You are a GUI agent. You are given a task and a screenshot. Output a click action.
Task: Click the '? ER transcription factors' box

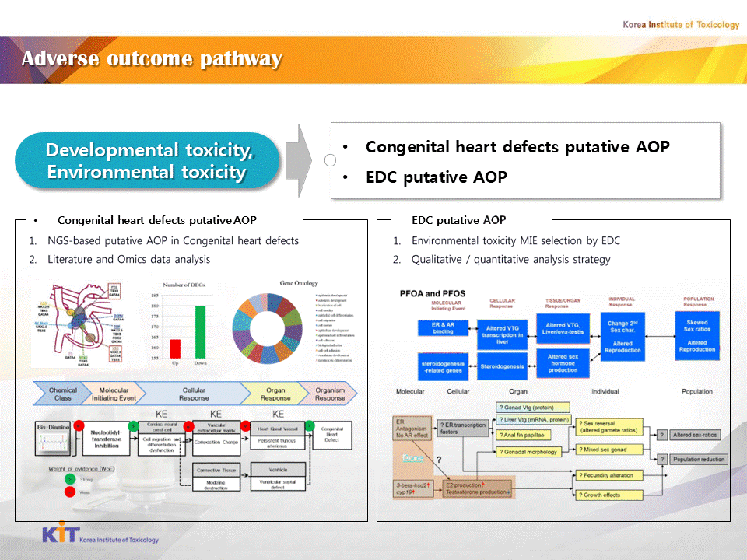(464, 428)
